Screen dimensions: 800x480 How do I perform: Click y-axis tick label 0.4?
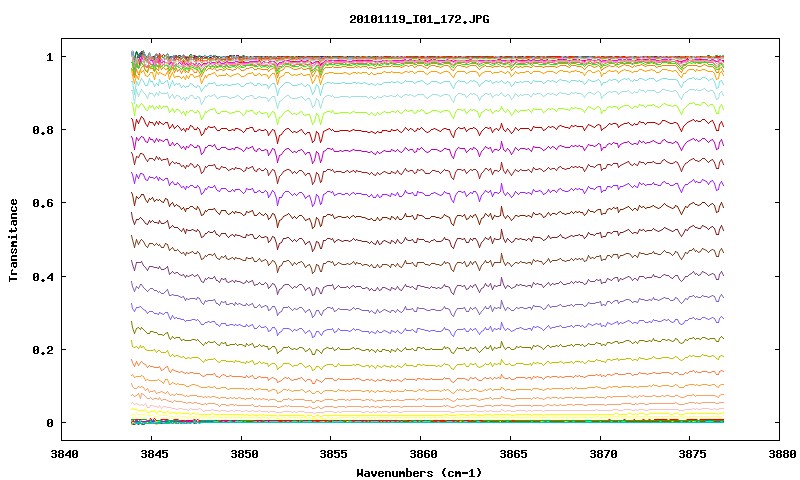point(43,276)
